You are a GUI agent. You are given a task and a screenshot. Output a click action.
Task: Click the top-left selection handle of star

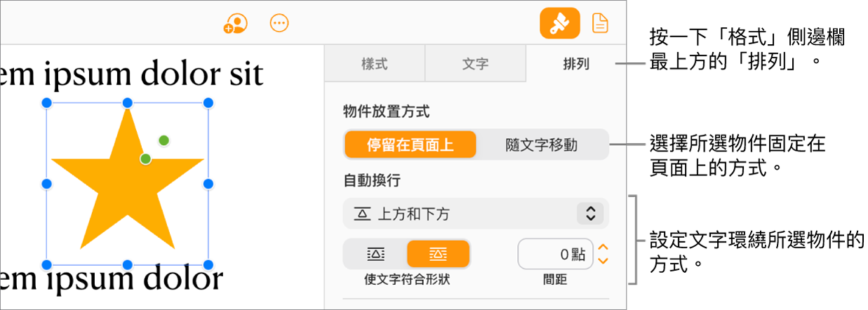click(x=47, y=103)
